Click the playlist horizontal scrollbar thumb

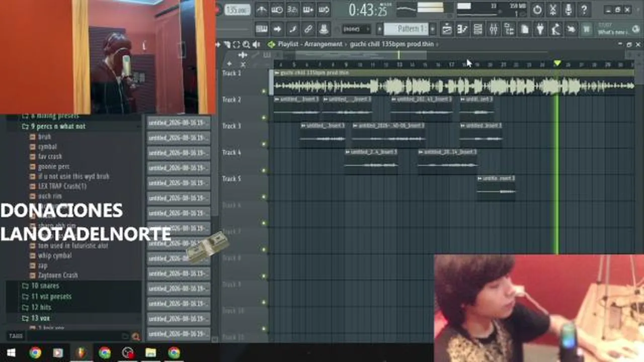pos(360,54)
